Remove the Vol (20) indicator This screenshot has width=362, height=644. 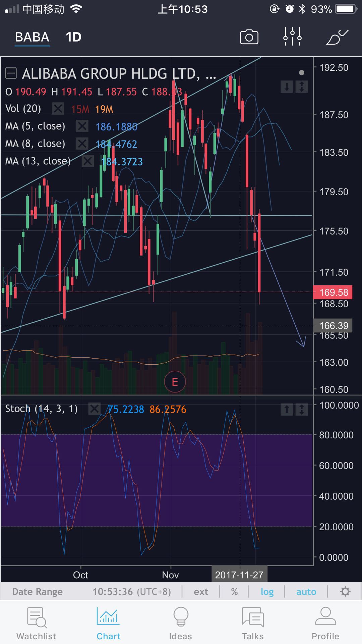tap(58, 109)
